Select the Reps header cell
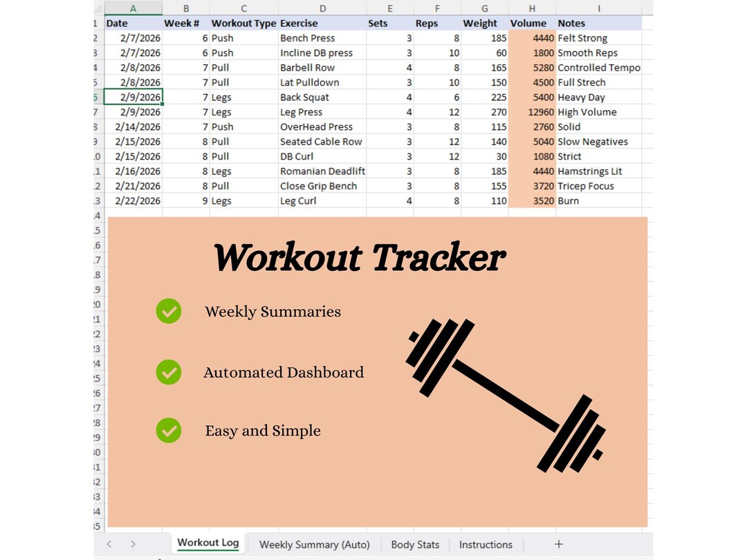Screen dimensions: 747x560 point(437,24)
